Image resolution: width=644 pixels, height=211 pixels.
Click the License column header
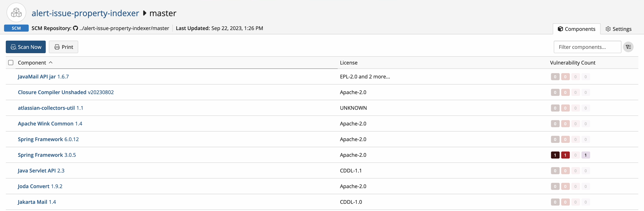pyautogui.click(x=348, y=63)
